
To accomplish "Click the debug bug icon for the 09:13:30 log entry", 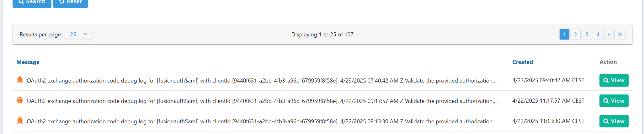I will [x=20, y=121].
